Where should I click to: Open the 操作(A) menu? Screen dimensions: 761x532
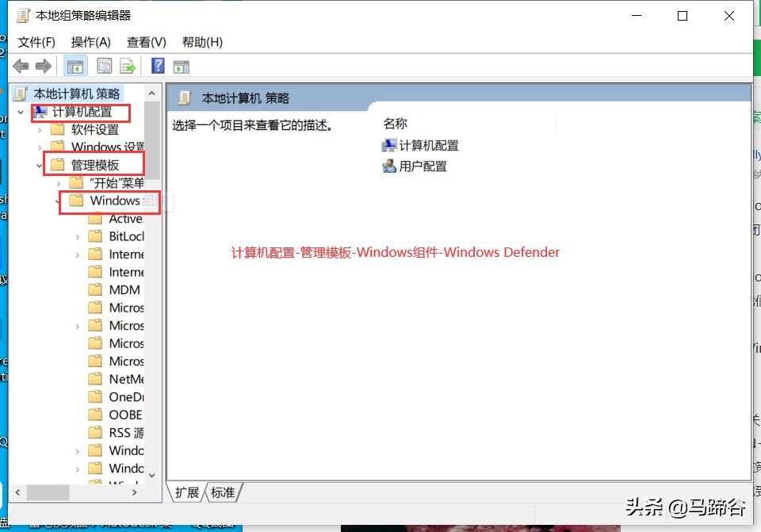point(90,42)
